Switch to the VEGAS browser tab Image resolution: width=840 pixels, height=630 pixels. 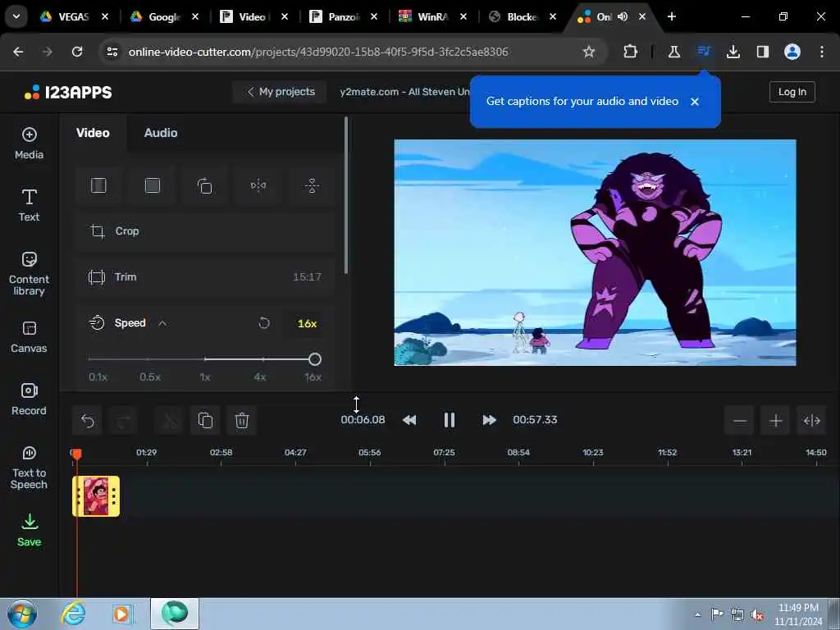click(75, 16)
